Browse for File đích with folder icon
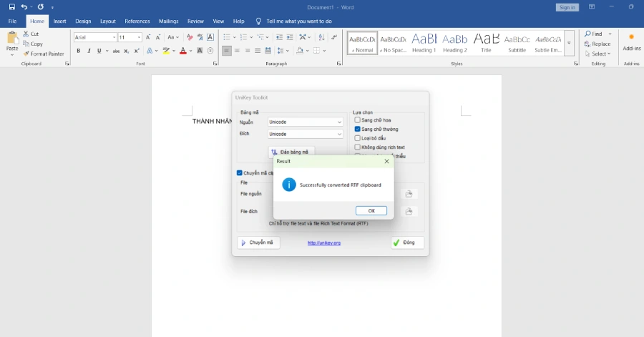This screenshot has width=644, height=337. tap(409, 211)
